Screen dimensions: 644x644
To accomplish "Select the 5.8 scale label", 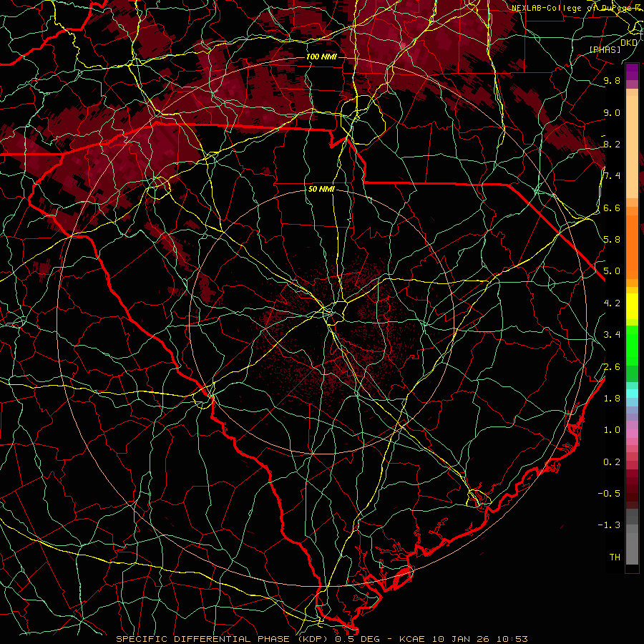I will (612, 240).
